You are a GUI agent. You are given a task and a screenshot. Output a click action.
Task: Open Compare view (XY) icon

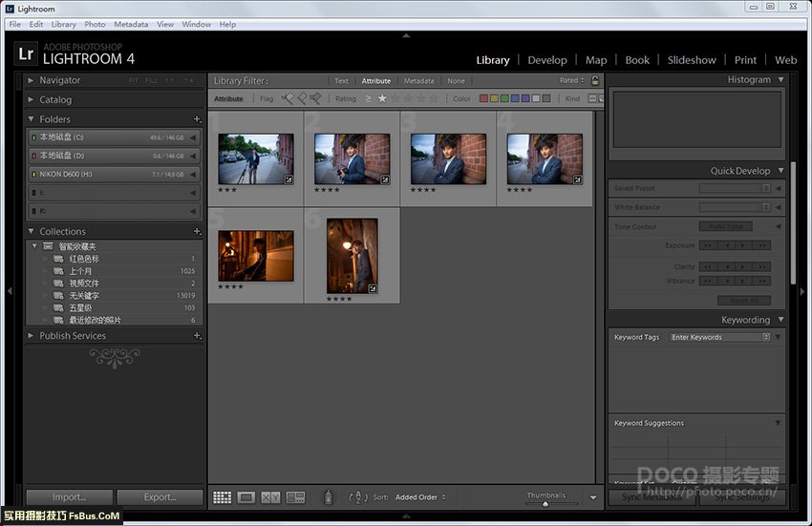tap(270, 497)
